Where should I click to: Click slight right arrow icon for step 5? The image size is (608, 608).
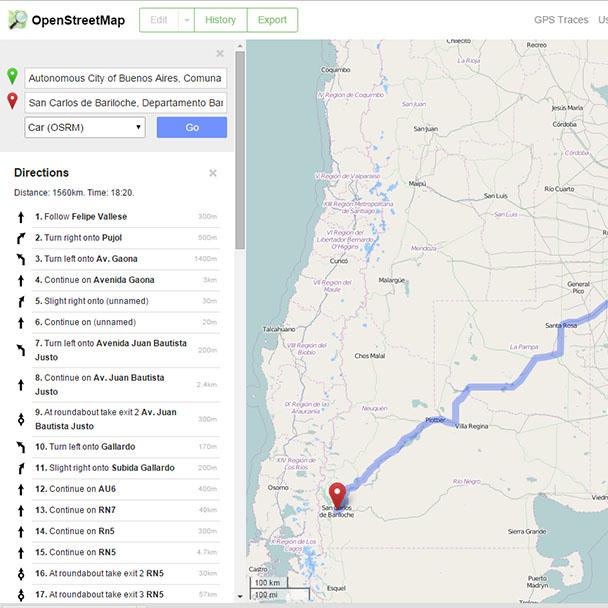(x=21, y=301)
